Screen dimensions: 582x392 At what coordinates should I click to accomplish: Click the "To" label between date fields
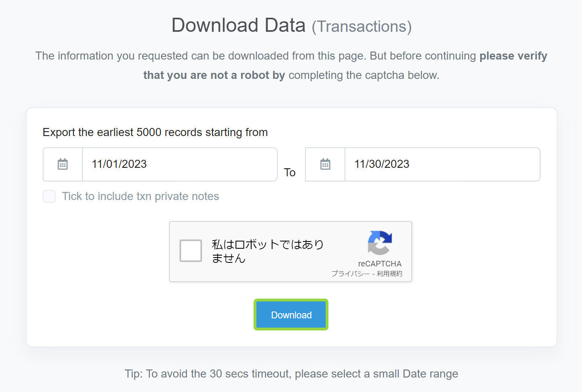[290, 173]
